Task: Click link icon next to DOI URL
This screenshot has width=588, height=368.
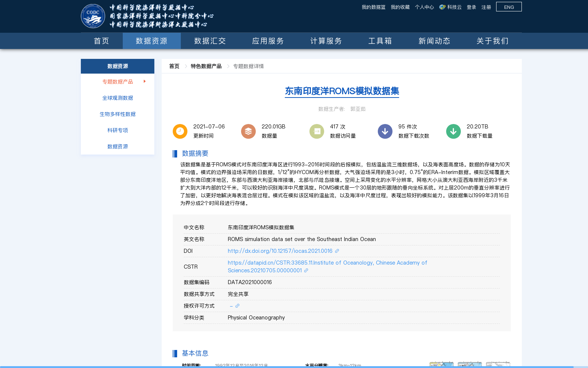Action: click(x=337, y=251)
